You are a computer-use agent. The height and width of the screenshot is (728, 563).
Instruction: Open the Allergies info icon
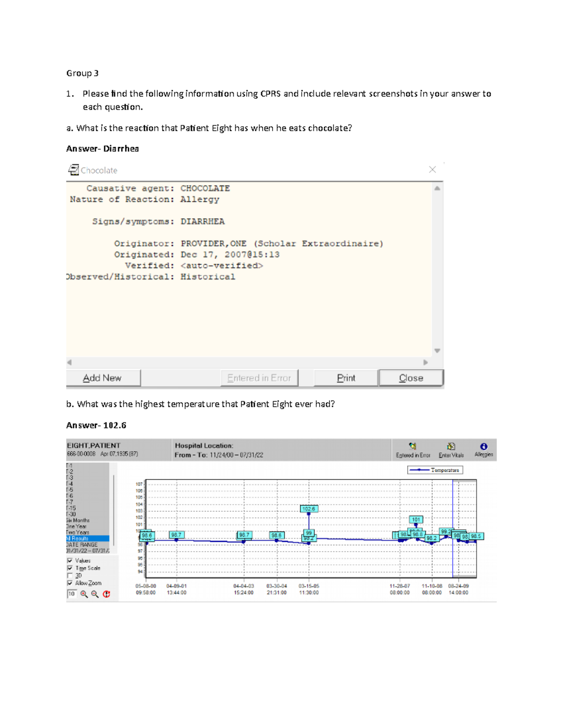coord(483,447)
